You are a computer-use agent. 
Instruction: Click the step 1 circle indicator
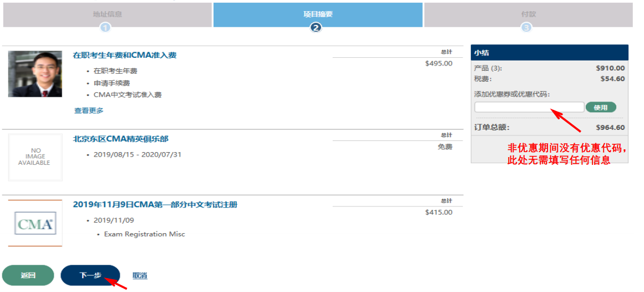point(105,27)
